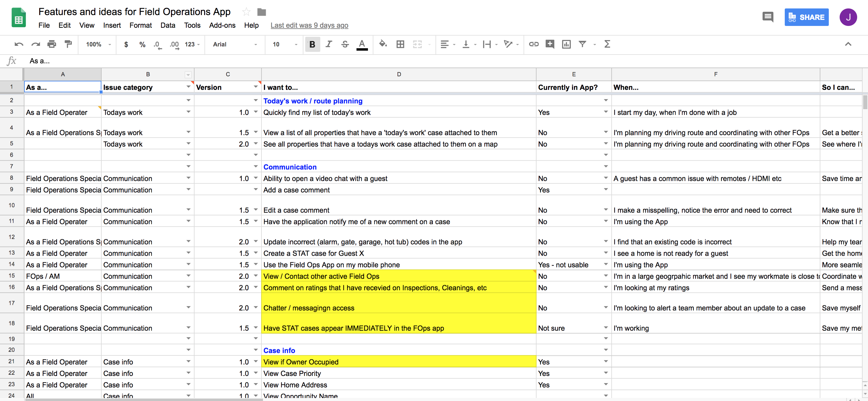Open the Format menu
The width and height of the screenshot is (868, 401).
click(141, 25)
